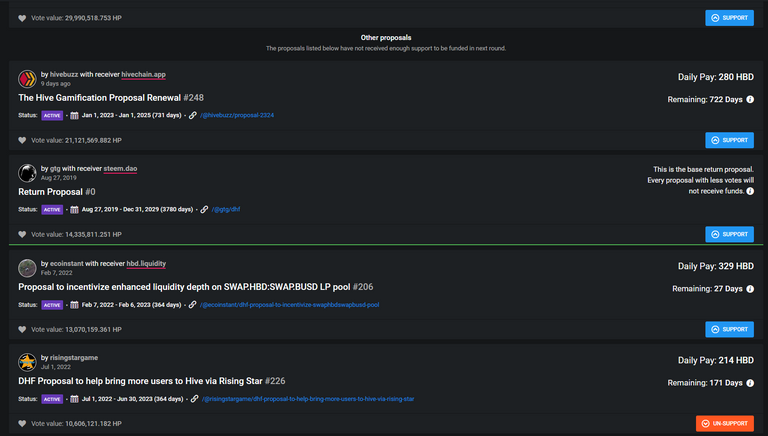
Task: Open the /@hivebuzz/proposal-2324 link
Action: tap(237, 115)
